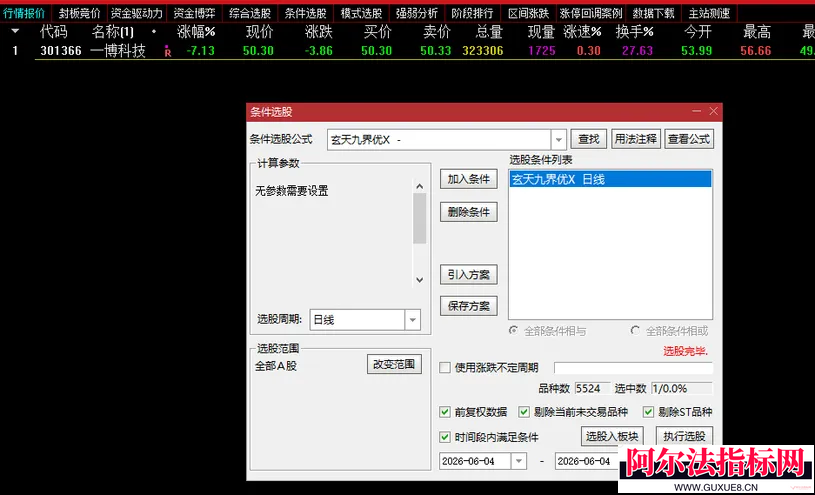The height and width of the screenshot is (495, 815).
Task: Click the end date 2026-06-04 field
Action: click(587, 461)
